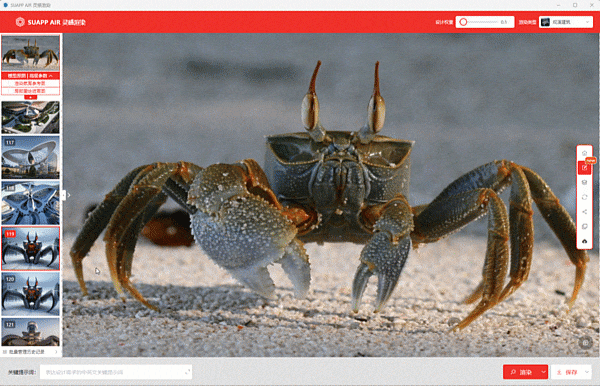Open the layers stack icon
The width and height of the screenshot is (600, 386).
coord(584,182)
